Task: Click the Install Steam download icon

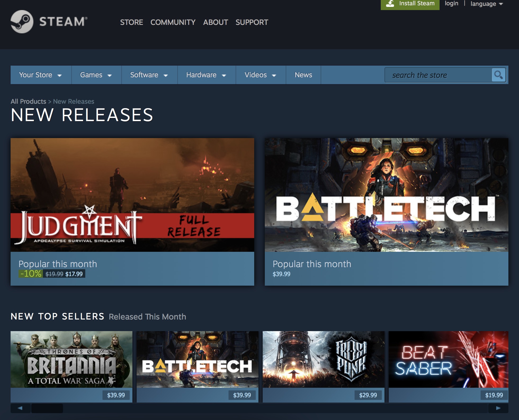Action: (390, 3)
